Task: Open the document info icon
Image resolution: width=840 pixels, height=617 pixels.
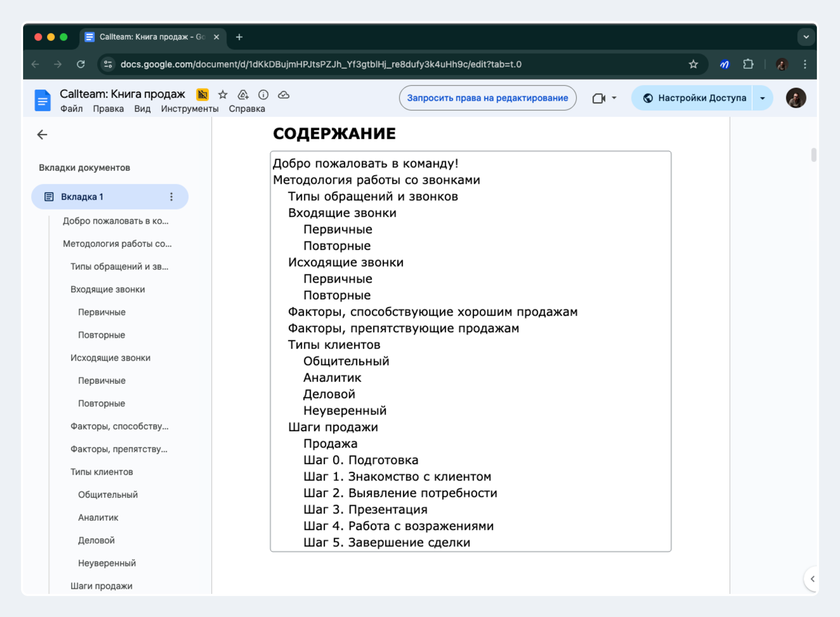Action: (264, 95)
